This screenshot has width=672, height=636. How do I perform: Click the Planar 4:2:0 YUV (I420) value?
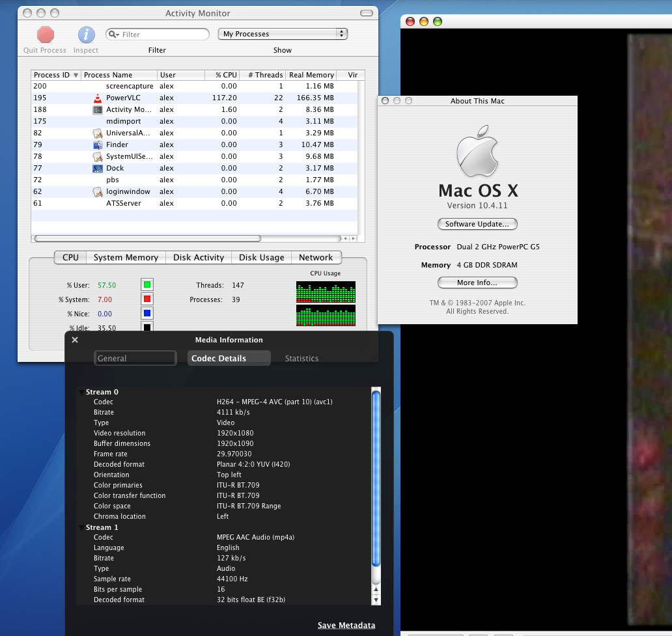coord(253,465)
